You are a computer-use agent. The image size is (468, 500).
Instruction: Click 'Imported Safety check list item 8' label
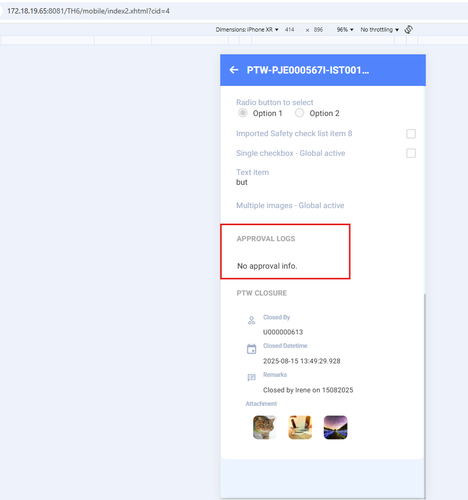point(294,133)
